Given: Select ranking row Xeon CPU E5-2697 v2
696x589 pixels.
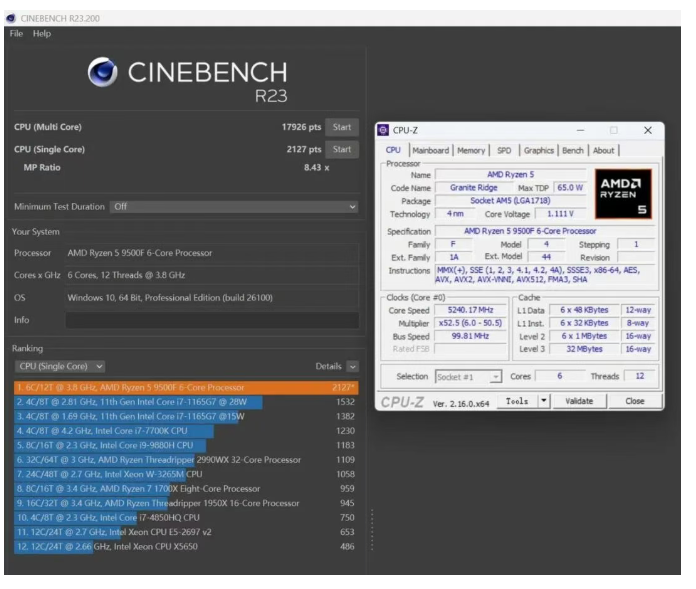Looking at the screenshot, I should (186, 532).
